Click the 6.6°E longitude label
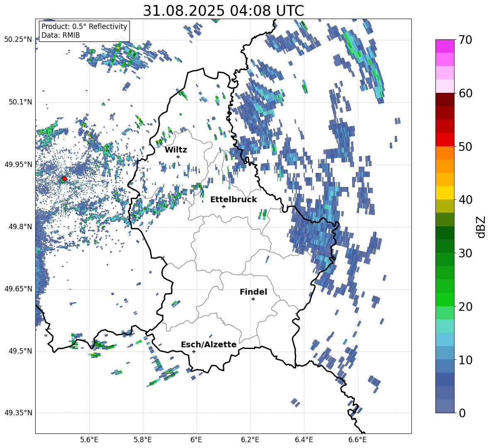491x448 pixels. (x=357, y=440)
